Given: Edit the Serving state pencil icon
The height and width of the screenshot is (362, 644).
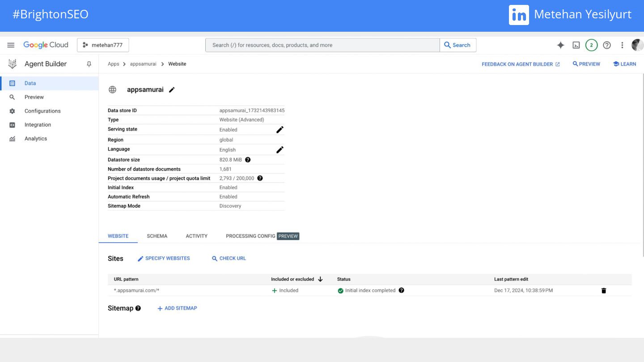Looking at the screenshot, I should [280, 130].
